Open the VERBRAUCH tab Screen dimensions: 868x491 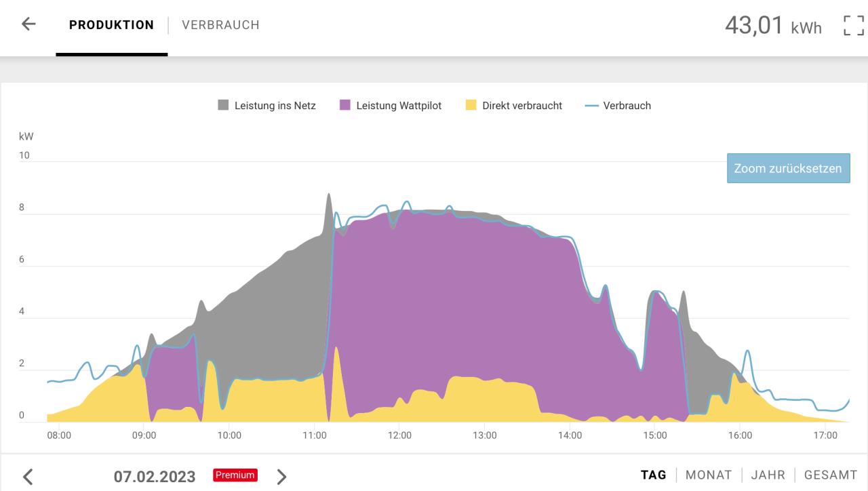point(220,25)
